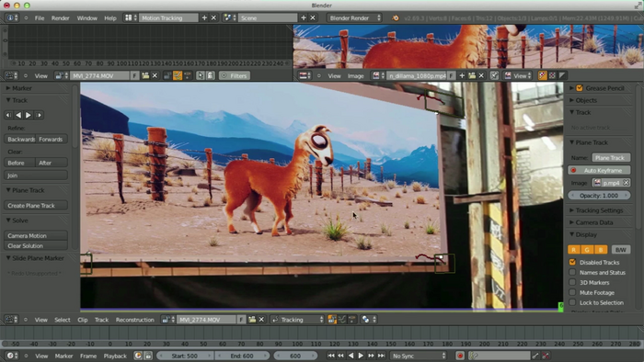Click the Opacity slider field
The width and height of the screenshot is (644, 362).
tap(599, 196)
